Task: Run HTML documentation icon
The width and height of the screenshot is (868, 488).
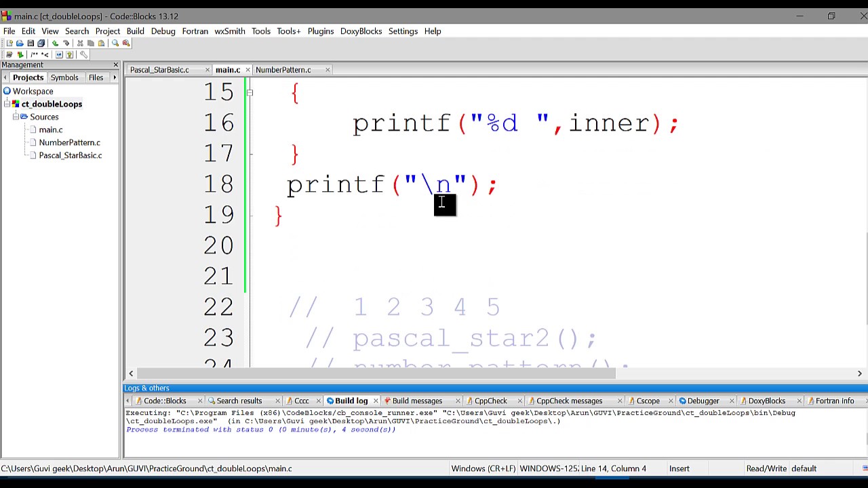Action: tap(59, 54)
